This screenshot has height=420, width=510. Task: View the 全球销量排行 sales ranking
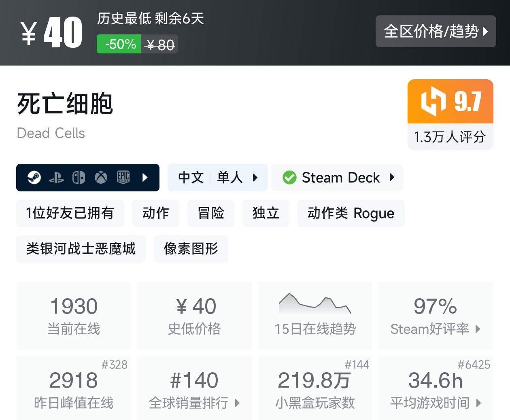coord(194,403)
